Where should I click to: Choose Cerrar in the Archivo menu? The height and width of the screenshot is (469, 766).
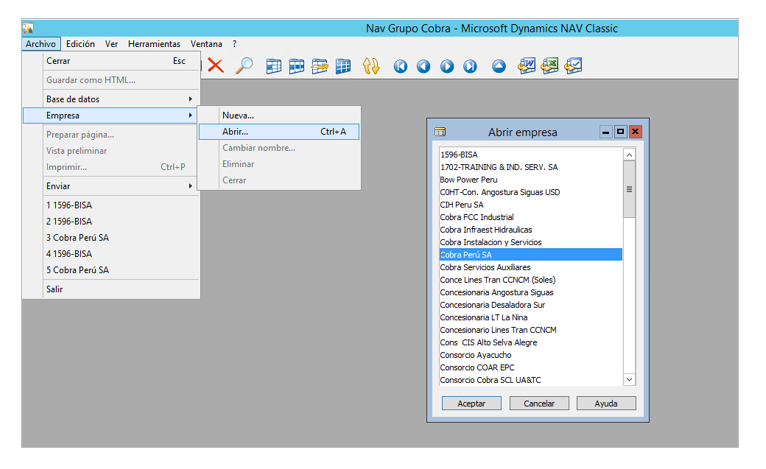pyautogui.click(x=111, y=61)
